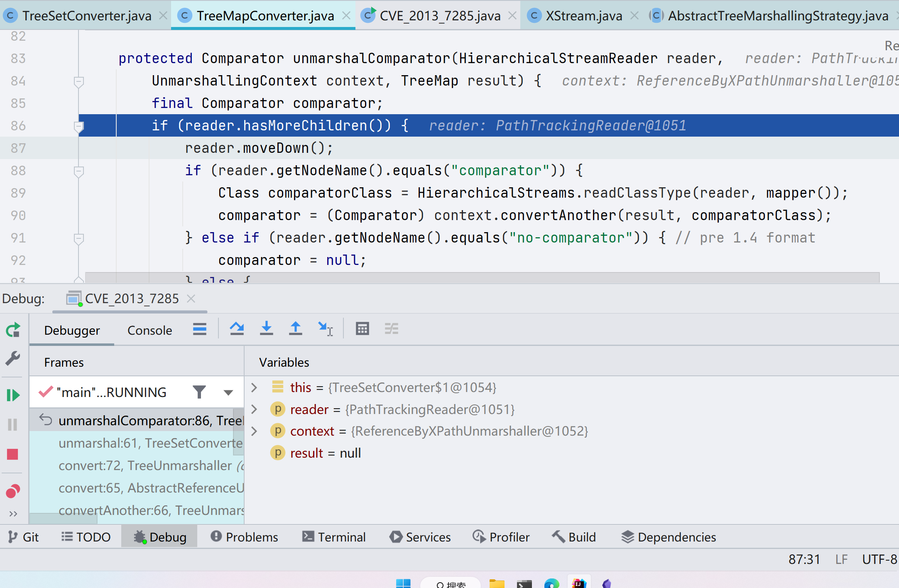Click Rerun debug session icon
The image size is (899, 588).
point(13,330)
